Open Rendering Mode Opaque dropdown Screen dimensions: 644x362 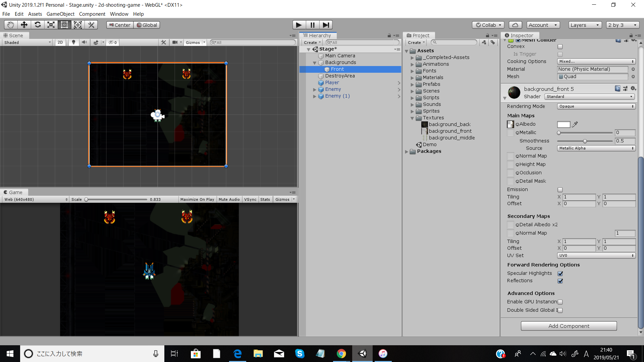click(x=596, y=107)
